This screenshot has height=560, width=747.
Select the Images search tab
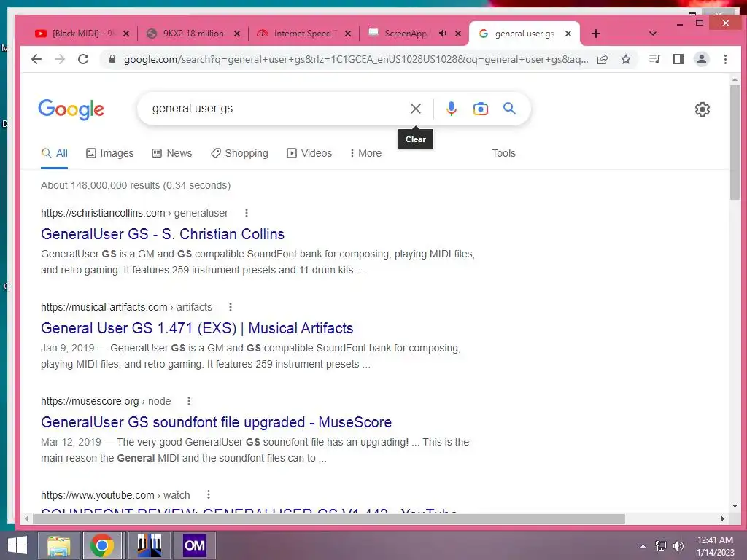pyautogui.click(x=110, y=153)
